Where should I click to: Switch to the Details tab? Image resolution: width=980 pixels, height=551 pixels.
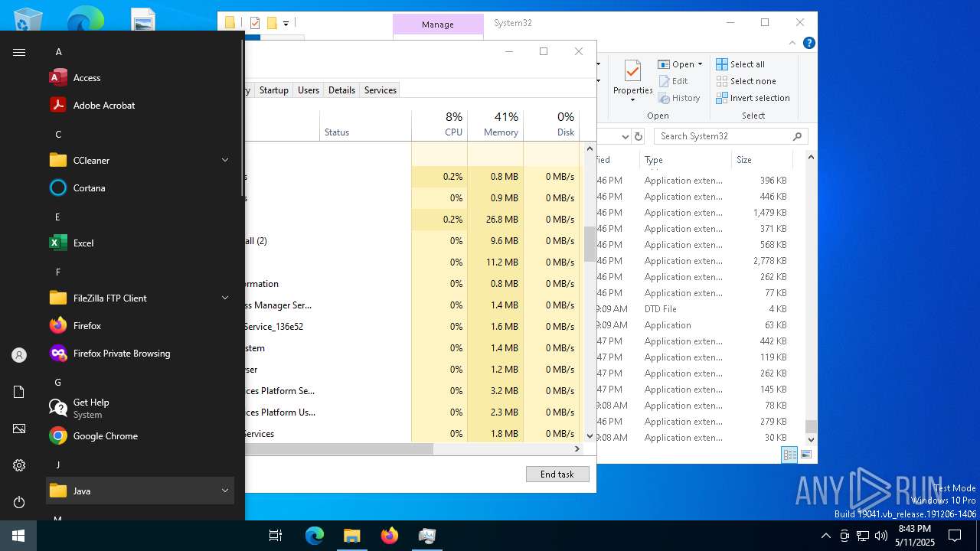click(x=341, y=90)
